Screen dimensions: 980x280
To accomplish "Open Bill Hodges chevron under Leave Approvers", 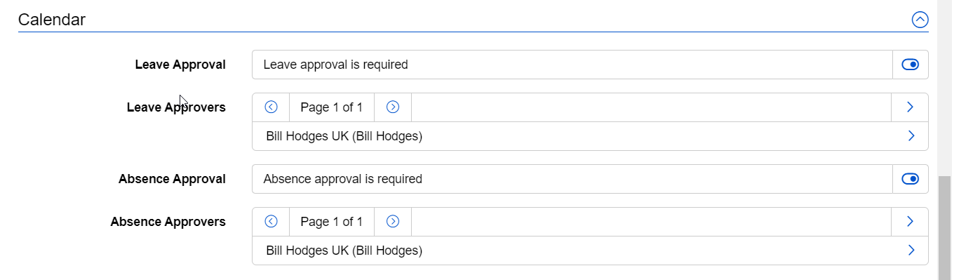I will tap(911, 136).
